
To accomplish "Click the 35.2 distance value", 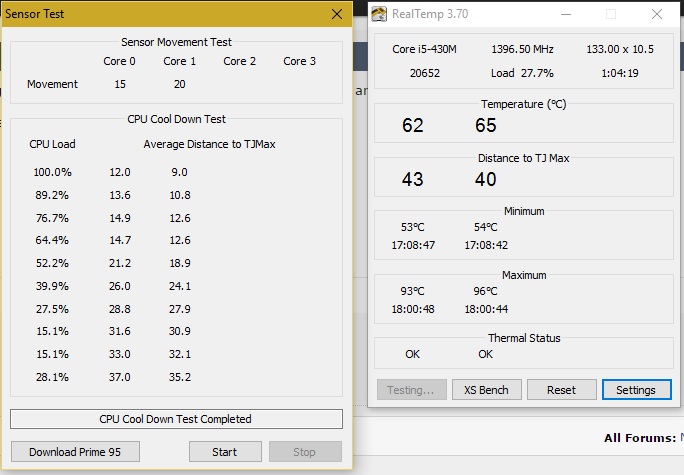I will 180,377.
